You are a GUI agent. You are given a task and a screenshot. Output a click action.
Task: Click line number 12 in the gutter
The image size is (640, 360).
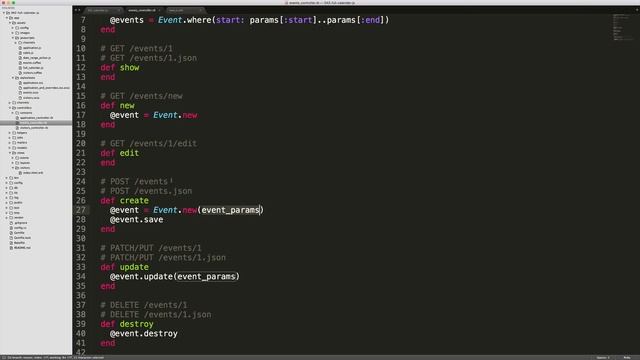click(81, 67)
